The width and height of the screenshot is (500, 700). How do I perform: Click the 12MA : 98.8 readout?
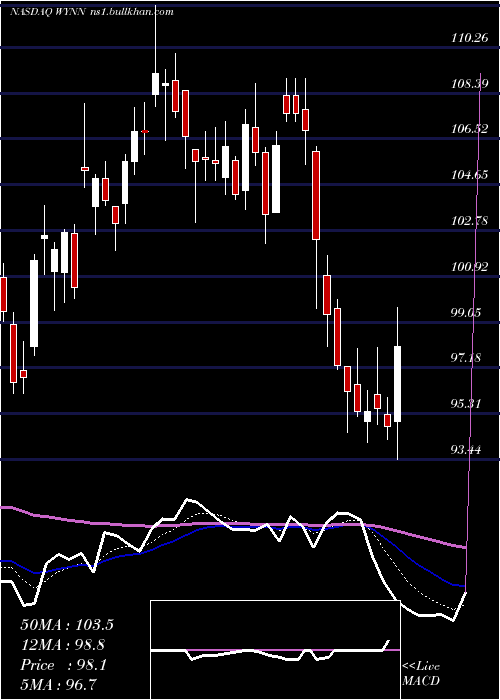point(63,645)
